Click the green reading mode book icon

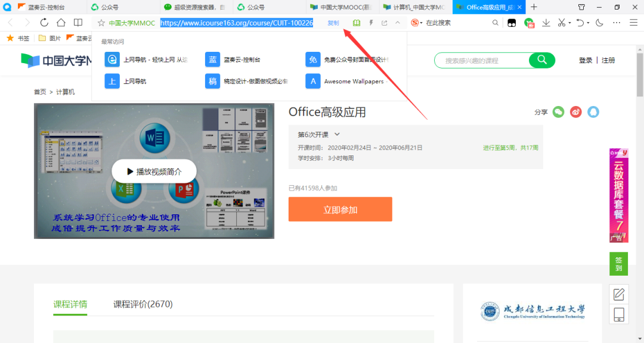pos(357,23)
